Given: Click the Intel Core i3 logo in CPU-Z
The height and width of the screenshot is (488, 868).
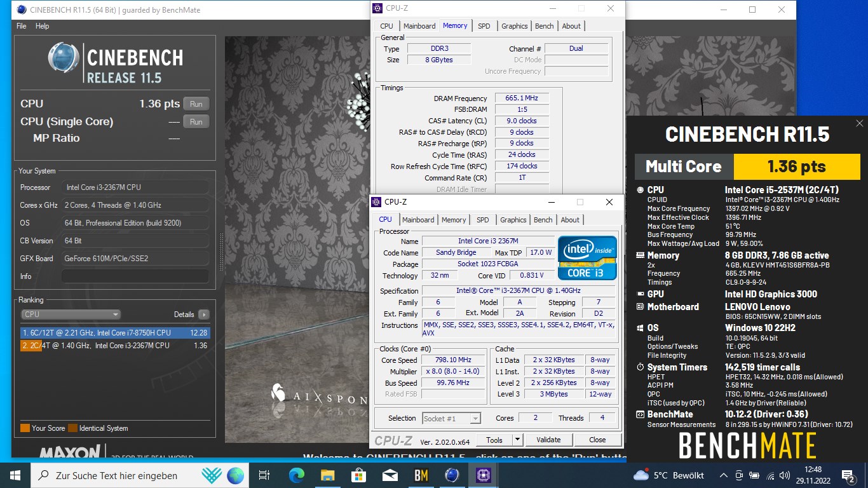Looking at the screenshot, I should [x=587, y=258].
